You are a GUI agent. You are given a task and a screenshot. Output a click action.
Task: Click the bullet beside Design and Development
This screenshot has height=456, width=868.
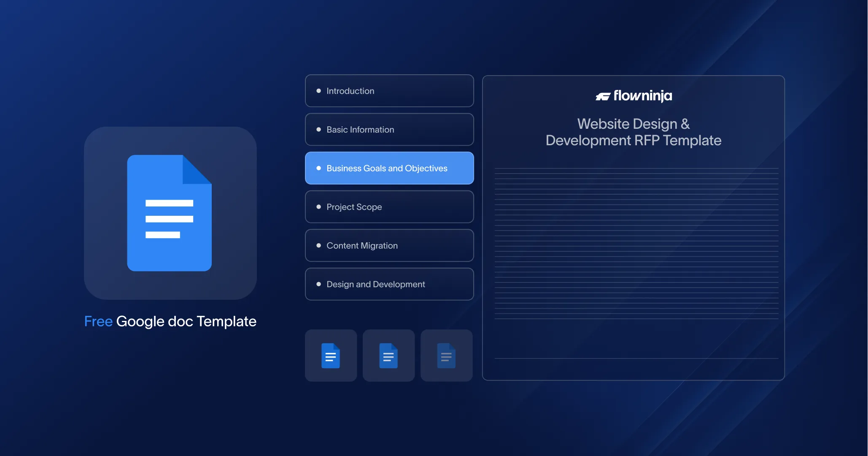pos(318,284)
